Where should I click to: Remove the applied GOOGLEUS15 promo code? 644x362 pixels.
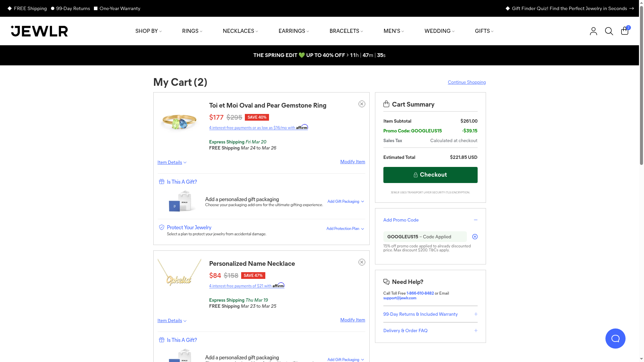tap(475, 237)
